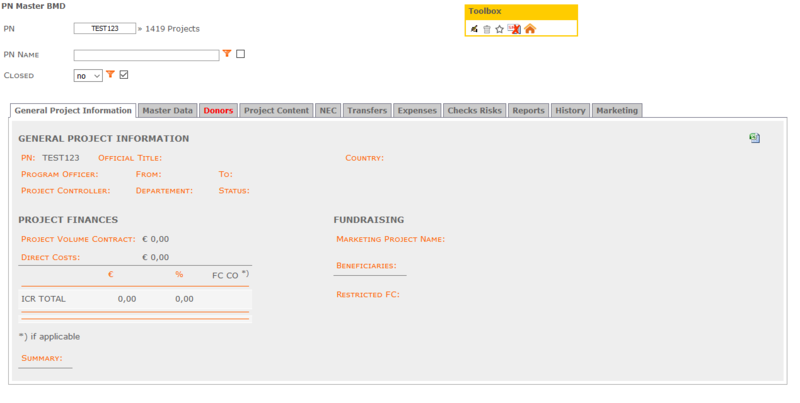Go to the Marketing tab
Viewport: 800px width, 403px height.
click(x=616, y=110)
